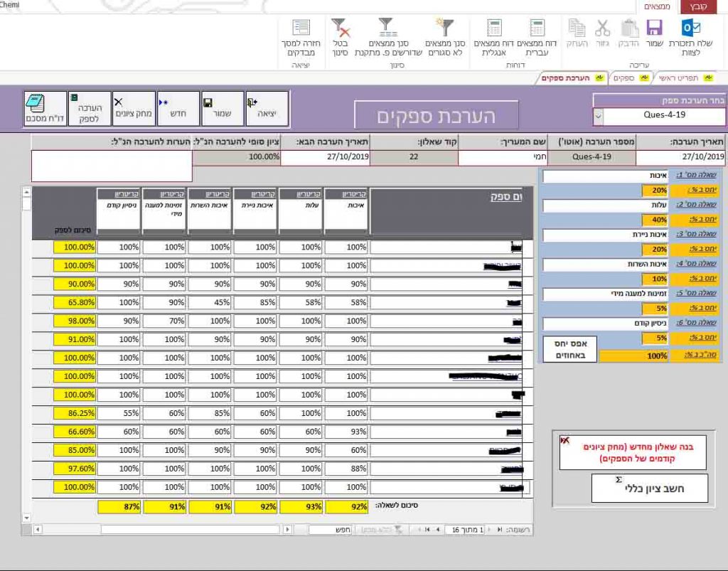Click the evaluation notes text field
This screenshot has height=571, width=728.
pos(112,166)
